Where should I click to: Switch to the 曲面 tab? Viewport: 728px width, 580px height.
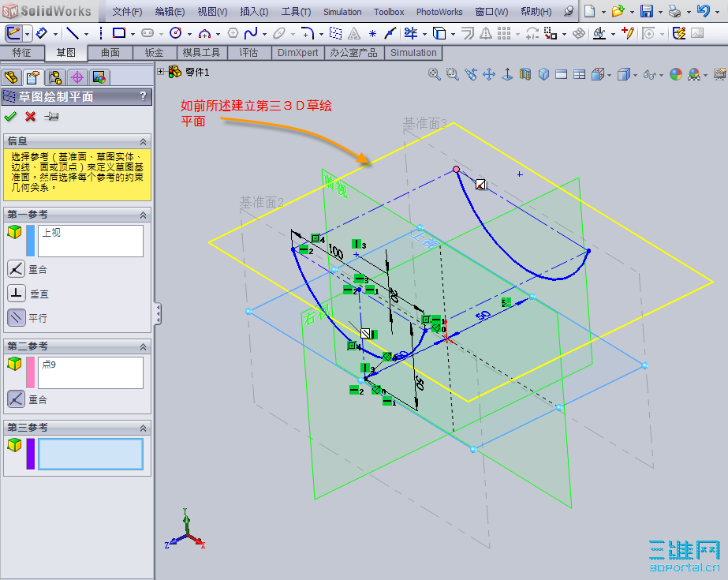point(110,52)
